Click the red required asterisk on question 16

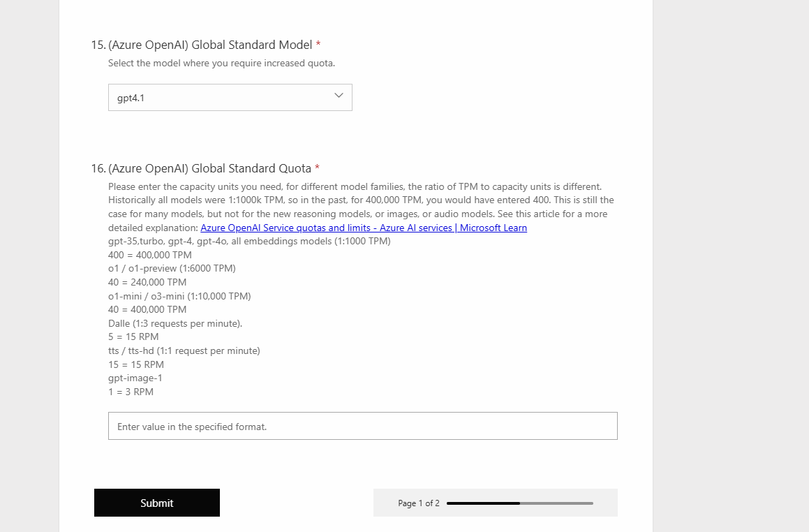(x=318, y=168)
